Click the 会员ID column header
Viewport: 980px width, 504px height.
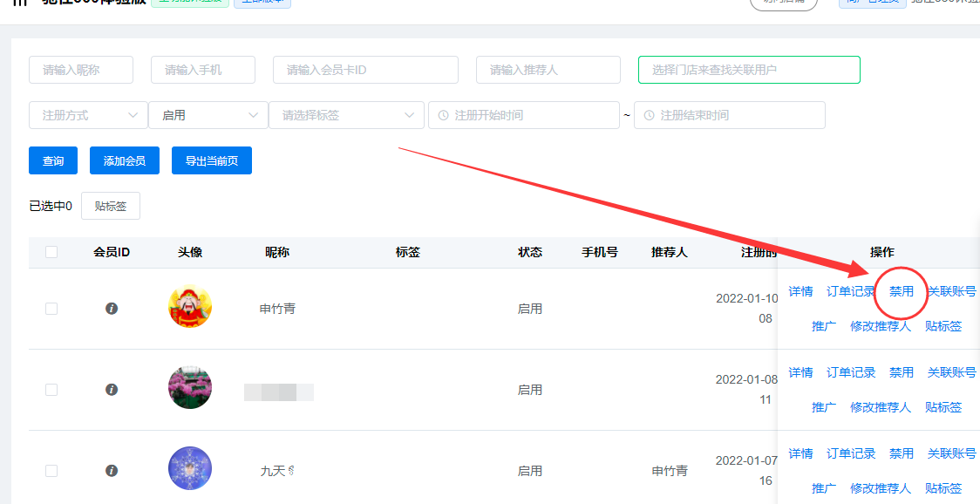112,252
